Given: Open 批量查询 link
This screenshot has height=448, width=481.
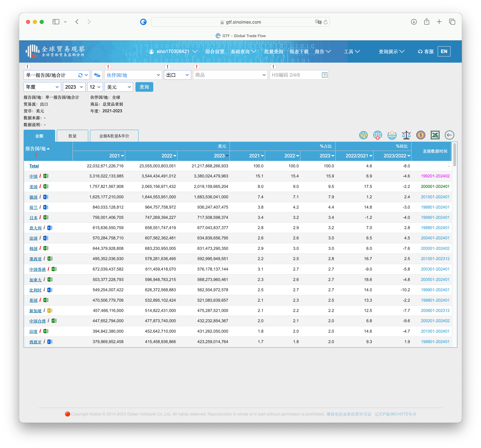Looking at the screenshot, I should pyautogui.click(x=273, y=52).
